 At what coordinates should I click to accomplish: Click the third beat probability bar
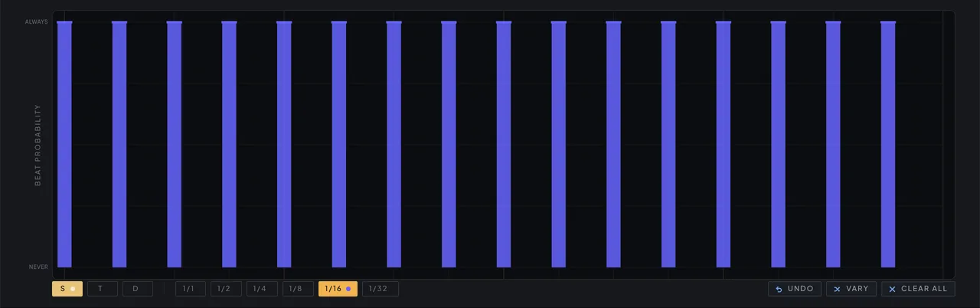(x=175, y=144)
